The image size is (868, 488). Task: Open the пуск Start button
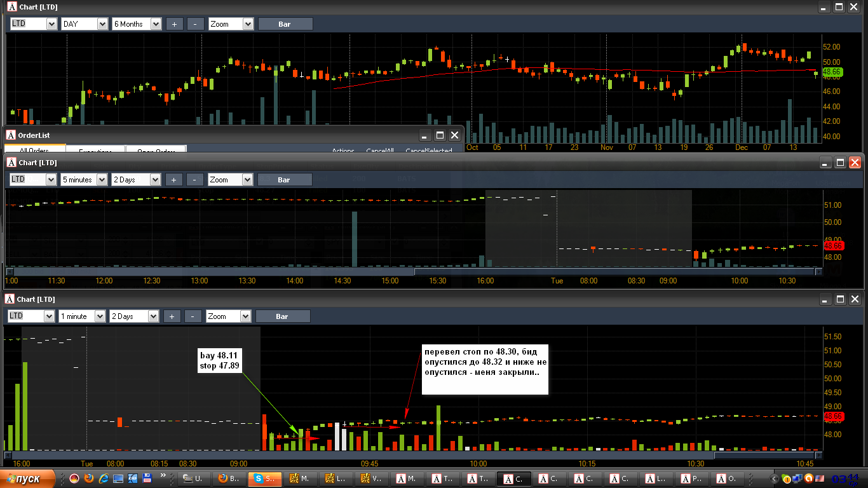[27, 478]
